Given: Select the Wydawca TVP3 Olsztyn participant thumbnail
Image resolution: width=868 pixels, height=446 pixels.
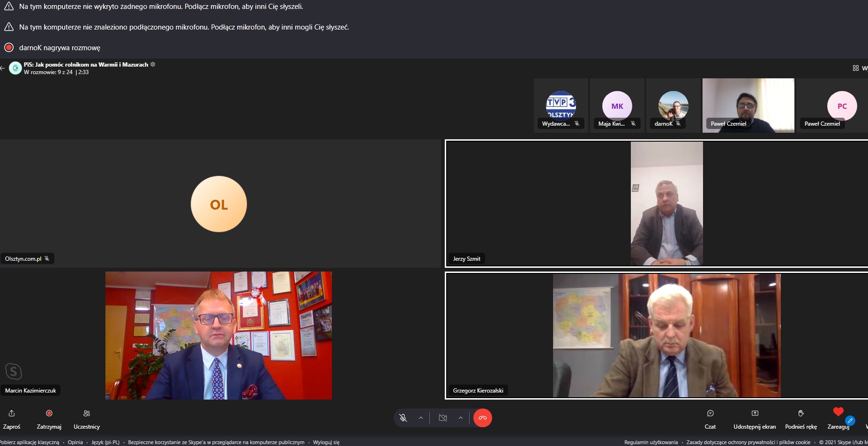Looking at the screenshot, I should (x=561, y=106).
